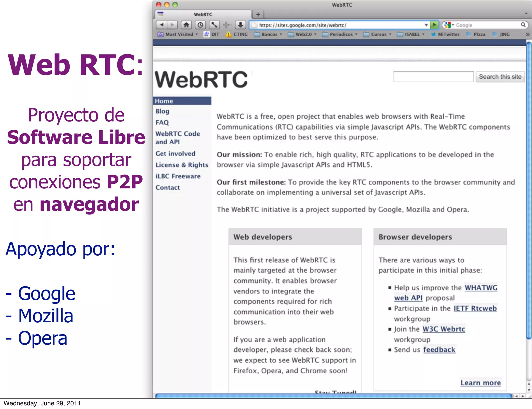The height and width of the screenshot is (409, 532).
Task: Open Blog in the site sidebar
Action: pyautogui.click(x=162, y=111)
